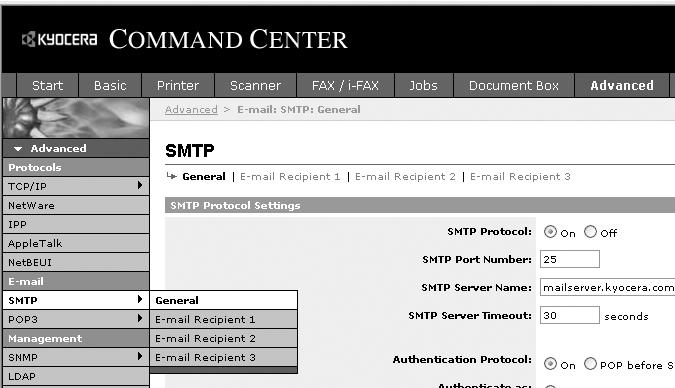Select General in SMTP flyout menu

[x=223, y=300]
